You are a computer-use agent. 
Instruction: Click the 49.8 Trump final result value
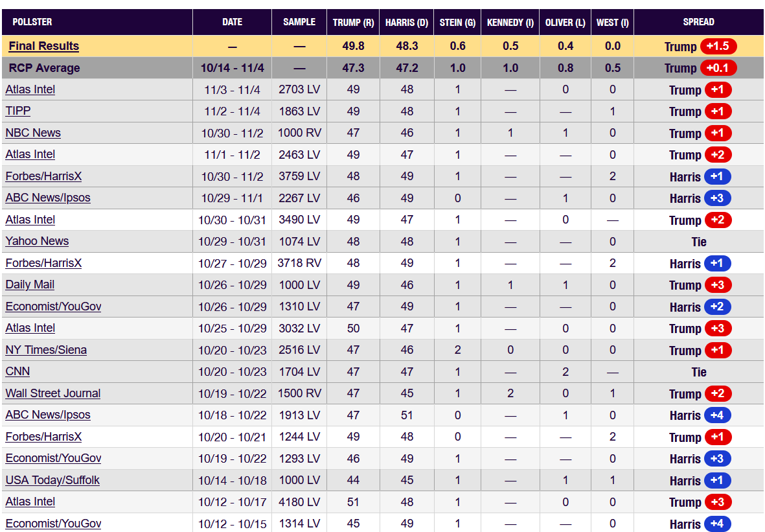pos(353,46)
